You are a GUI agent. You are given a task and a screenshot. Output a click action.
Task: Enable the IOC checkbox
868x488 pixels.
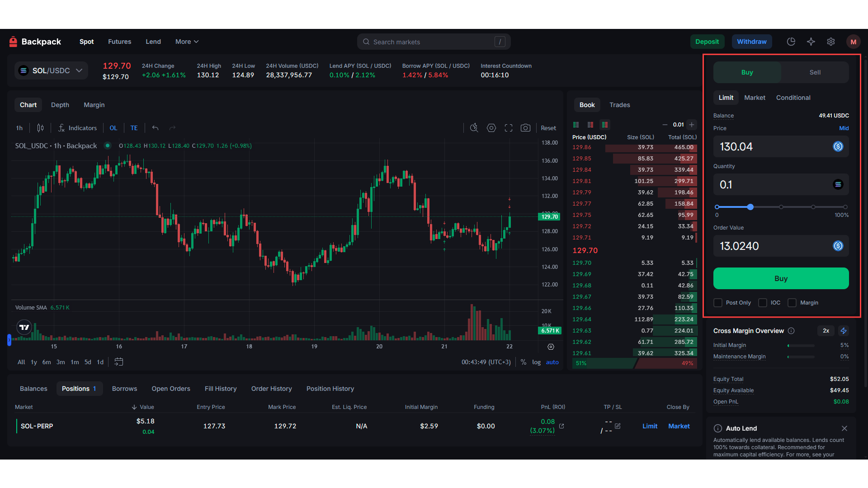point(763,303)
